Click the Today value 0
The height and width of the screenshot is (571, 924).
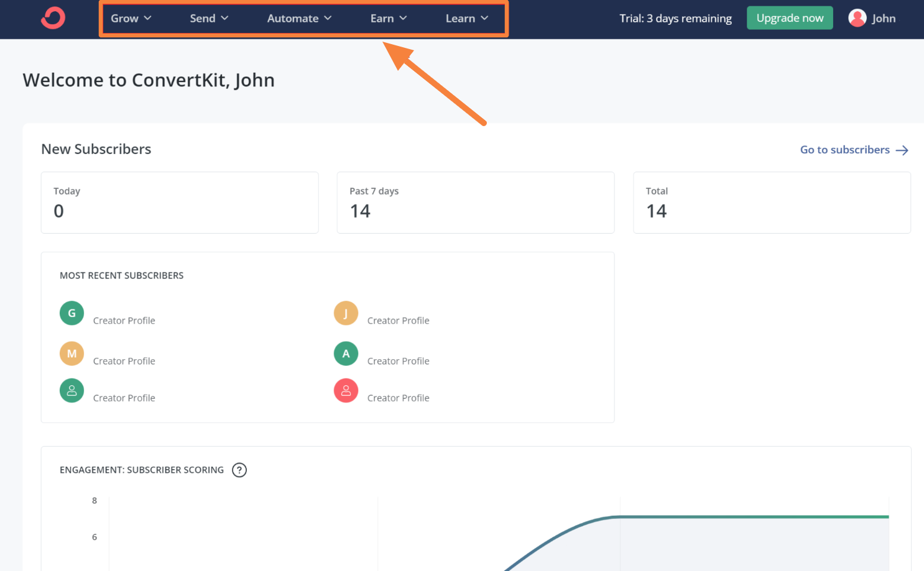[58, 211]
